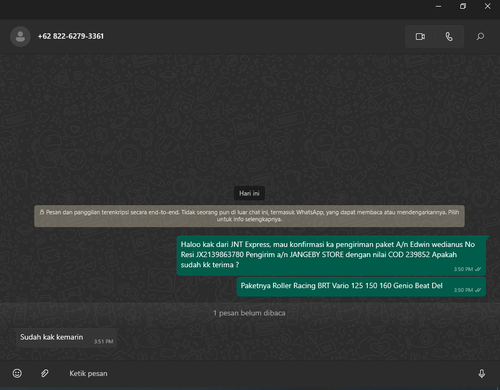Image resolution: width=500 pixels, height=390 pixels.
Task: Click read-receipt checkmarks on Paketnya Roller message
Action: click(478, 290)
